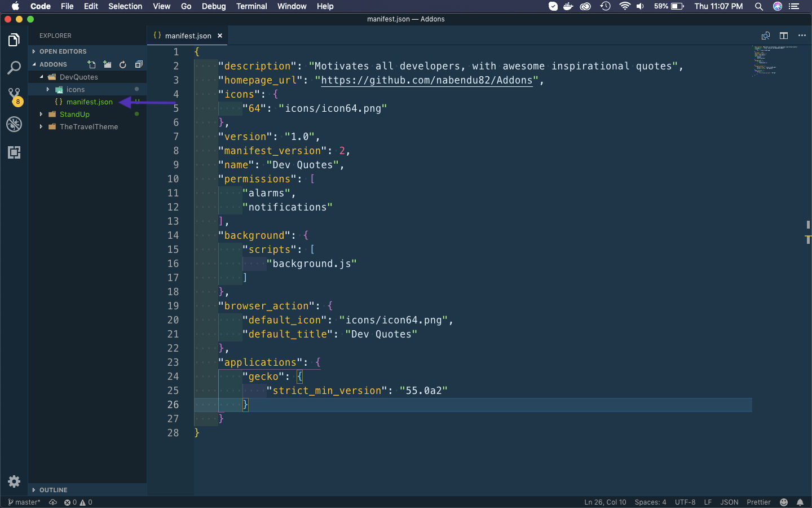Screen dimensions: 812x508
Task: Open the Debug menu
Action: [214, 6]
